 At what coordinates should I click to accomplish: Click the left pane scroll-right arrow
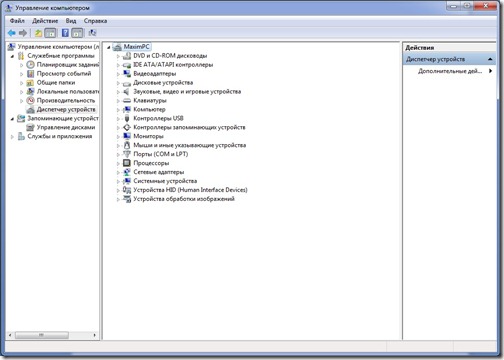[95, 335]
